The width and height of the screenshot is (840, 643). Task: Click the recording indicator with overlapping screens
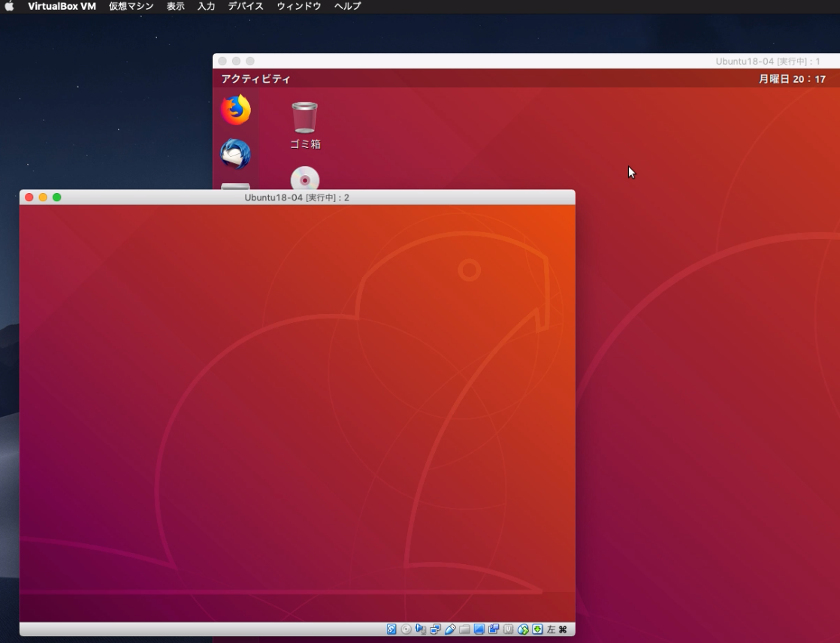click(494, 629)
